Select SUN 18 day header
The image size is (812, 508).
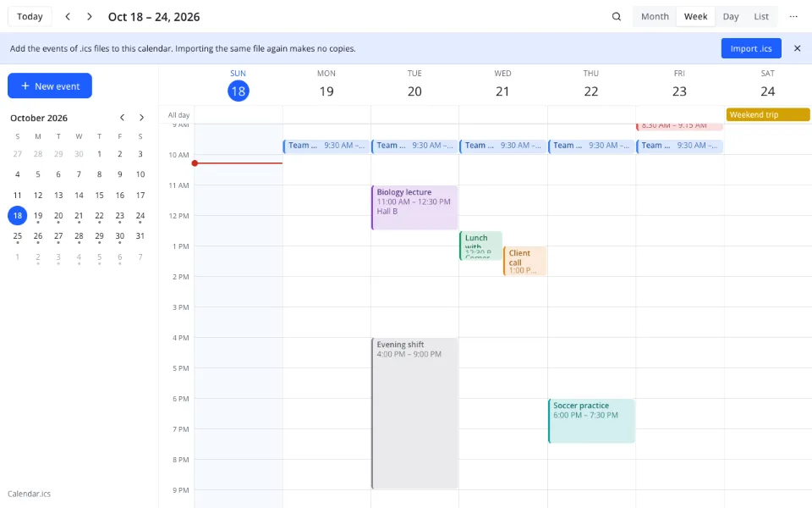pos(239,86)
